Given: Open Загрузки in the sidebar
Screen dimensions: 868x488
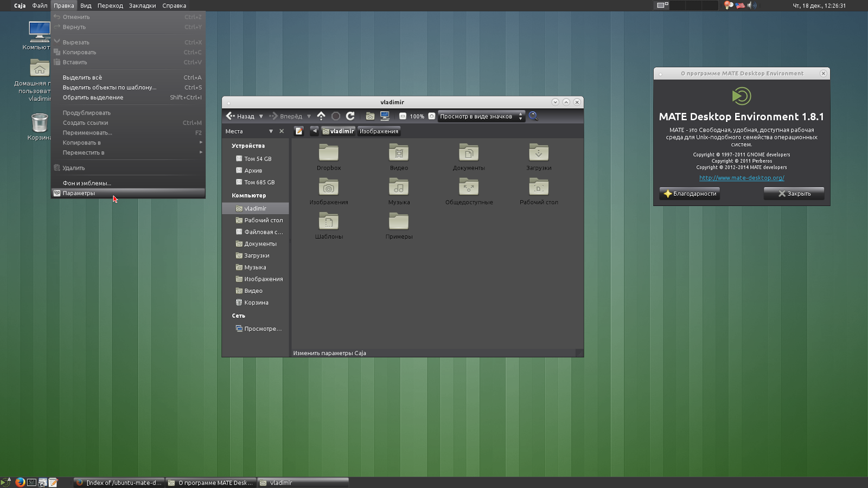Looking at the screenshot, I should (255, 255).
